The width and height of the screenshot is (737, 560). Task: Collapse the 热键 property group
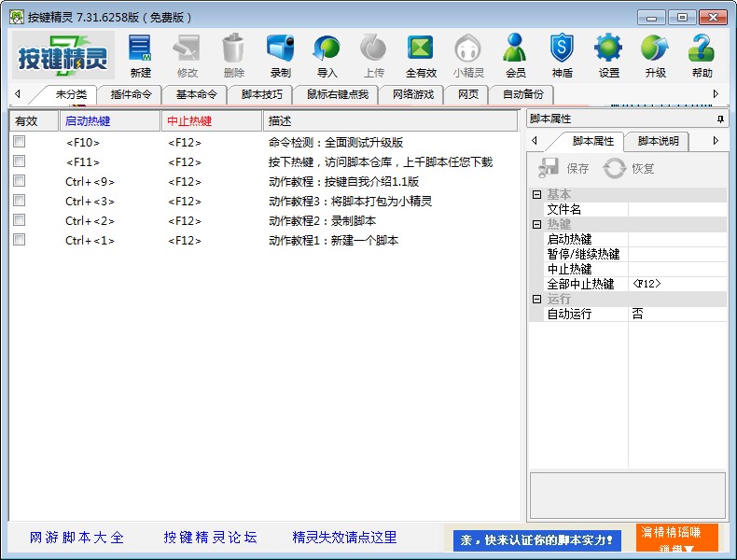(536, 224)
